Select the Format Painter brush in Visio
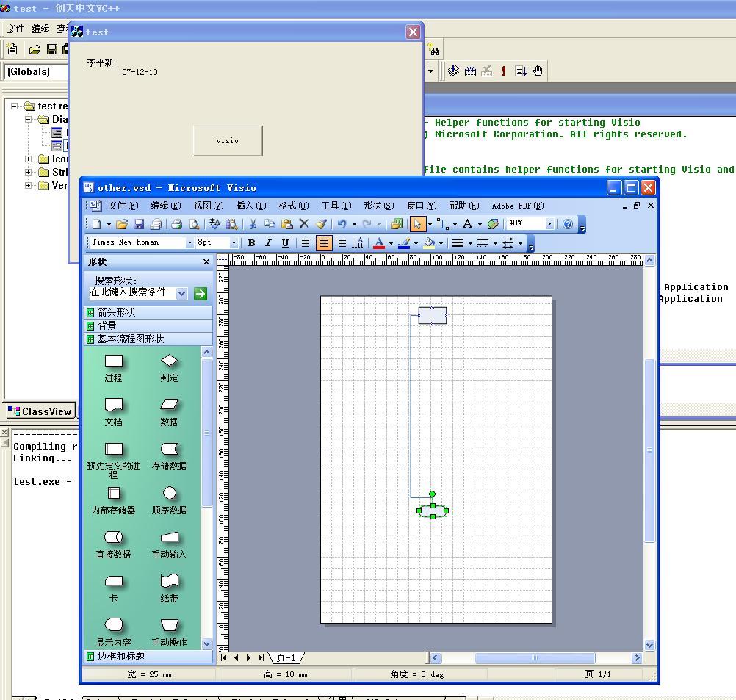The width and height of the screenshot is (736, 700). pyautogui.click(x=321, y=225)
